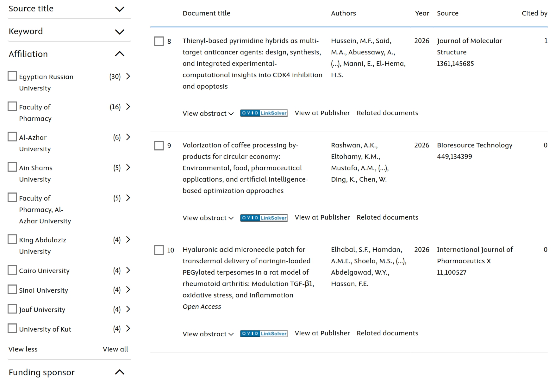Click the OVID LinkSolver icon for result 9
The height and width of the screenshot is (392, 555).
pyautogui.click(x=264, y=218)
